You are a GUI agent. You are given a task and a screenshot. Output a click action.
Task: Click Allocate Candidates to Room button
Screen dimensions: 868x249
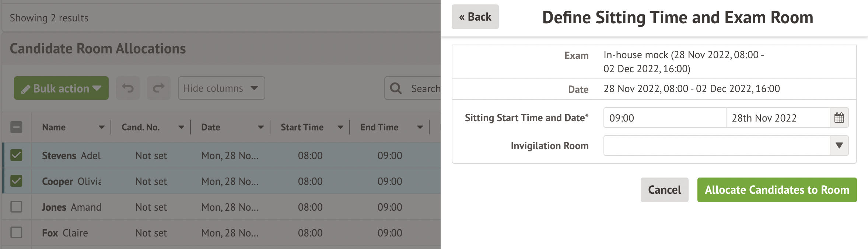[777, 190]
